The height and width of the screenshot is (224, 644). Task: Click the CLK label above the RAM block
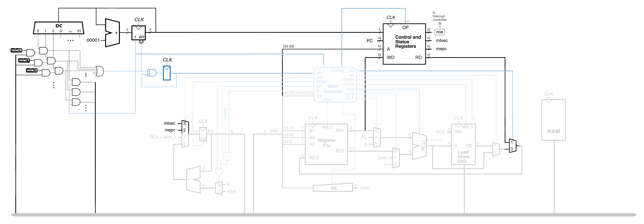(549, 94)
